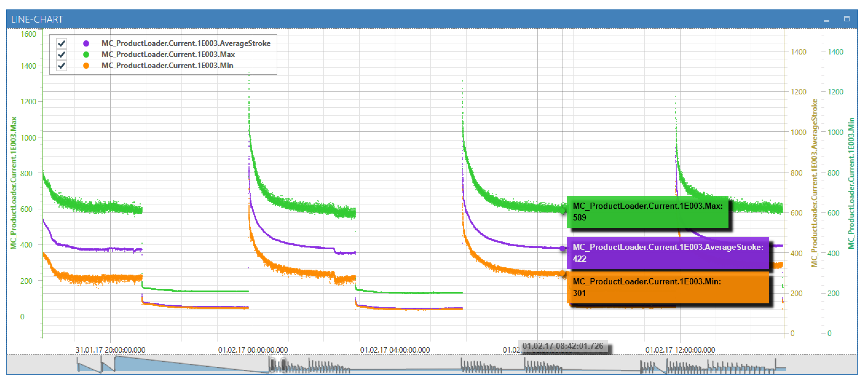The image size is (868, 381).
Task: Uncheck the 1E003.Max series checkbox
Action: [61, 54]
